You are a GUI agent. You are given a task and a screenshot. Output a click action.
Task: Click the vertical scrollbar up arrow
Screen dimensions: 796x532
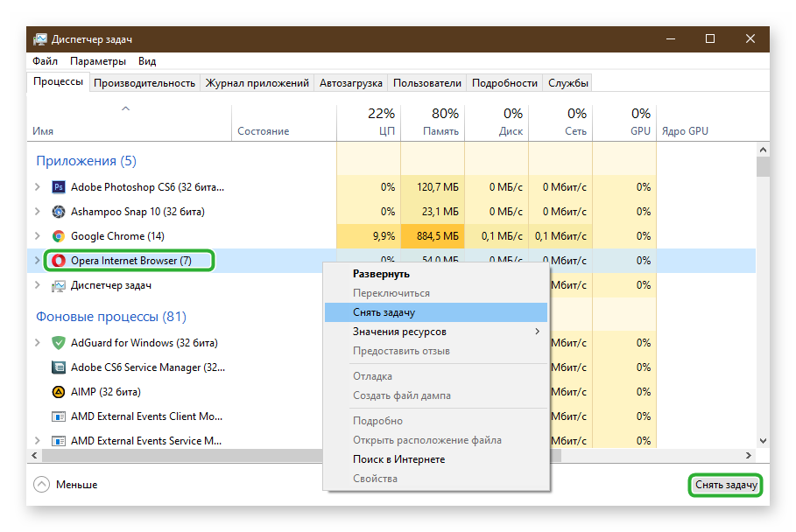coord(763,150)
